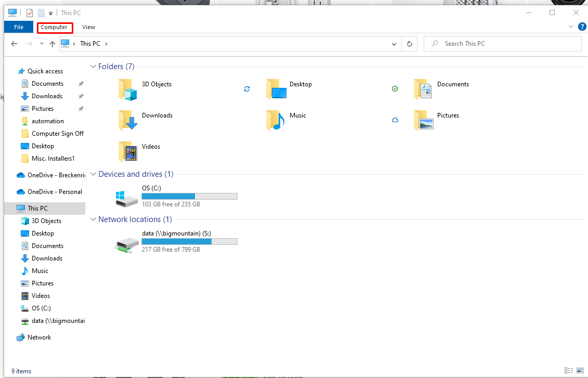
Task: Click the New Folder icon in Quick Access Toolbar
Action: [41, 12]
